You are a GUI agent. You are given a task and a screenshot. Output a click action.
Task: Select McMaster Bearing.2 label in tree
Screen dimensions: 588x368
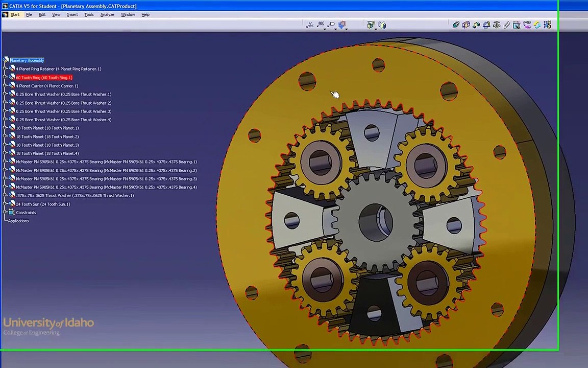click(106, 171)
